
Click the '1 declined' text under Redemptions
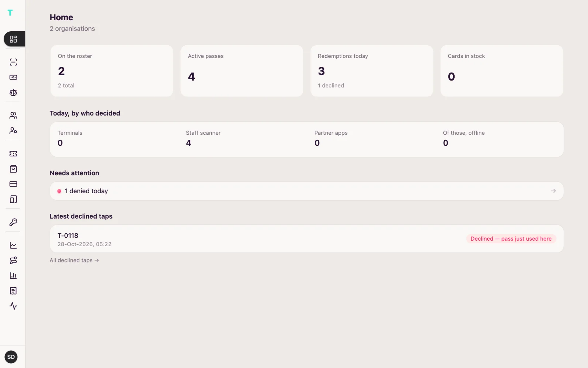[x=331, y=85]
